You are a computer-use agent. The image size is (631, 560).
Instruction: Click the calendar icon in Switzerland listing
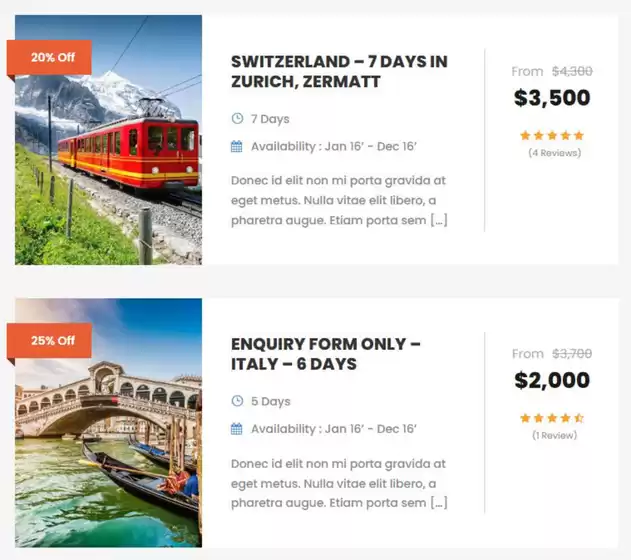point(237,147)
